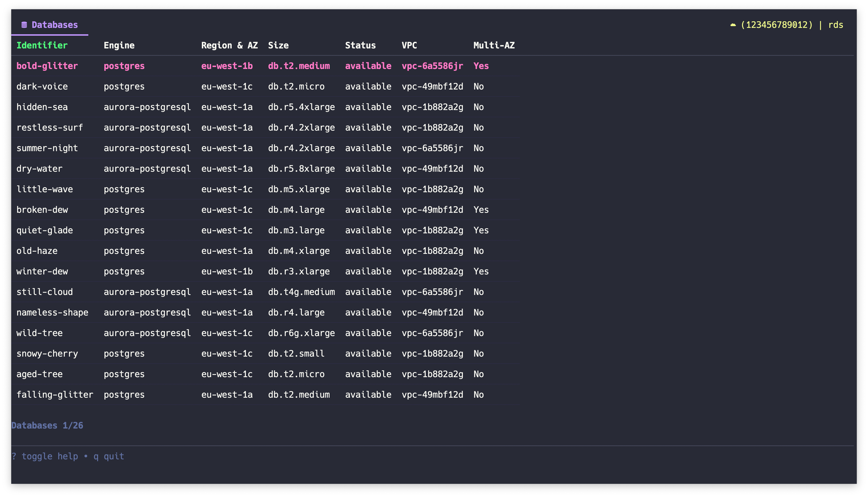Click the db.m3.large size of quiet-glade
The image size is (868, 497).
click(296, 230)
